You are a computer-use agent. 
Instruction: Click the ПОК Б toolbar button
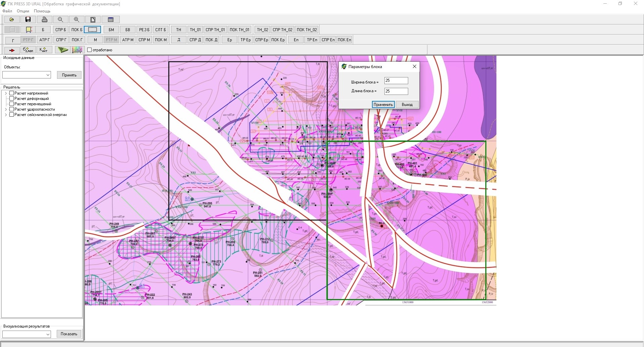click(77, 30)
